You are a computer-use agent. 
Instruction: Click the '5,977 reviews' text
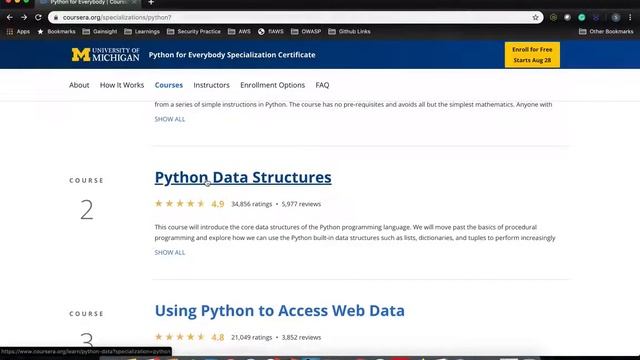pyautogui.click(x=301, y=204)
